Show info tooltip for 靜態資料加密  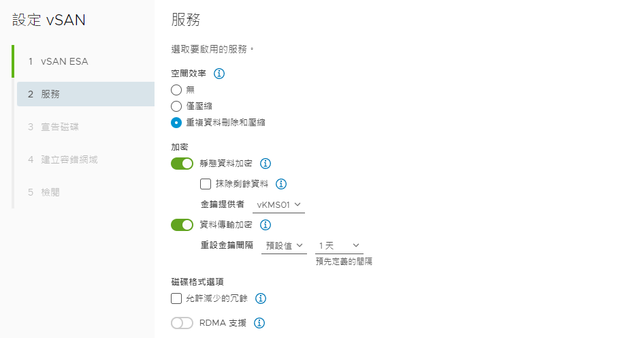[265, 164]
